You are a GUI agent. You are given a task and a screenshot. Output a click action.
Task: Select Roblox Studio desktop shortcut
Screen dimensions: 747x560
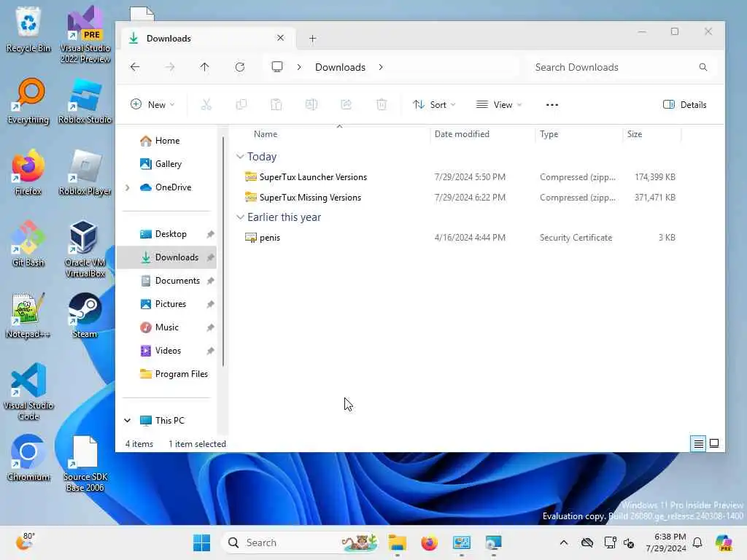(85, 102)
